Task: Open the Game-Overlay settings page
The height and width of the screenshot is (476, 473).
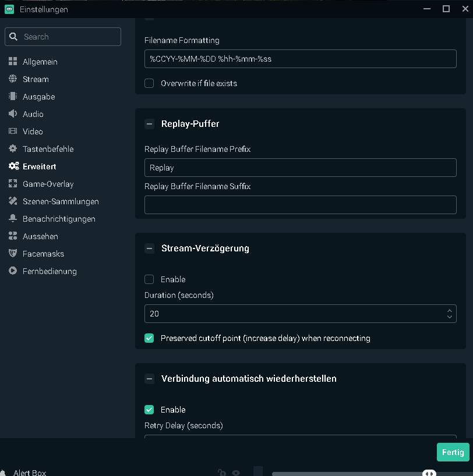Action: tap(48, 184)
